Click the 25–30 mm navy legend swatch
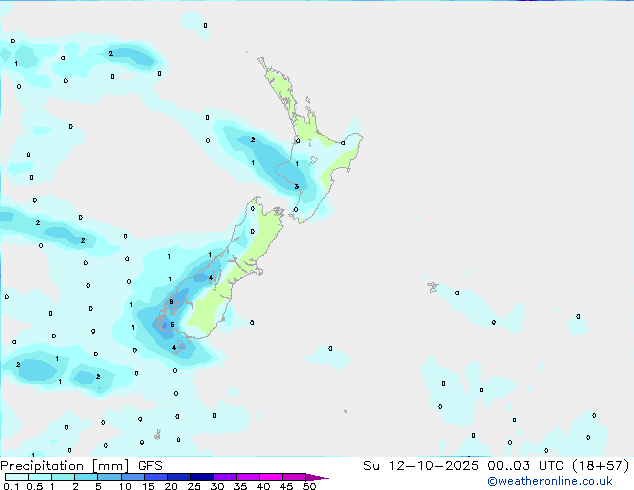This screenshot has height=490, width=634. click(x=201, y=477)
